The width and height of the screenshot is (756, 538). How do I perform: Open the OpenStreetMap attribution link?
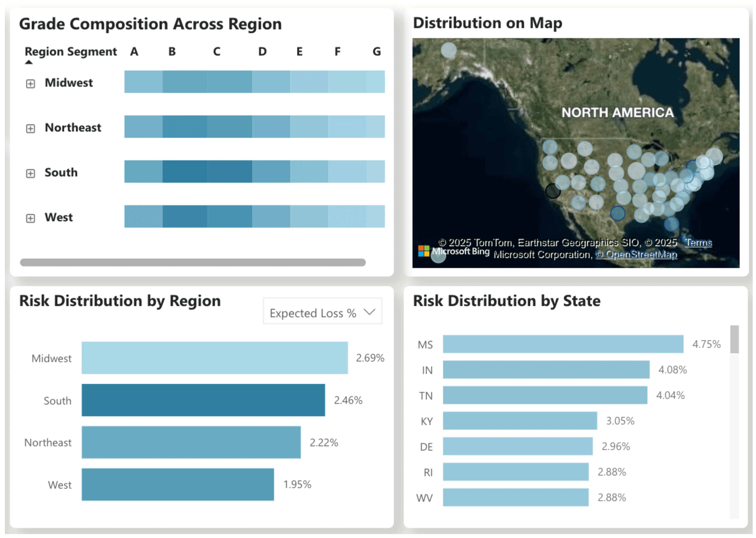pyautogui.click(x=636, y=254)
